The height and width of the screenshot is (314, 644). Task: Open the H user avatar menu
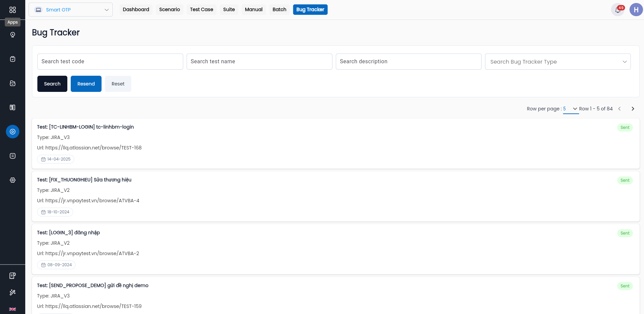click(x=636, y=10)
